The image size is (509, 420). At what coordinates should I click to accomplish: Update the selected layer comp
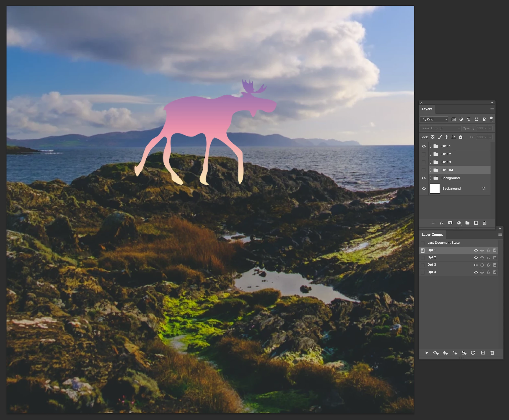pyautogui.click(x=473, y=353)
